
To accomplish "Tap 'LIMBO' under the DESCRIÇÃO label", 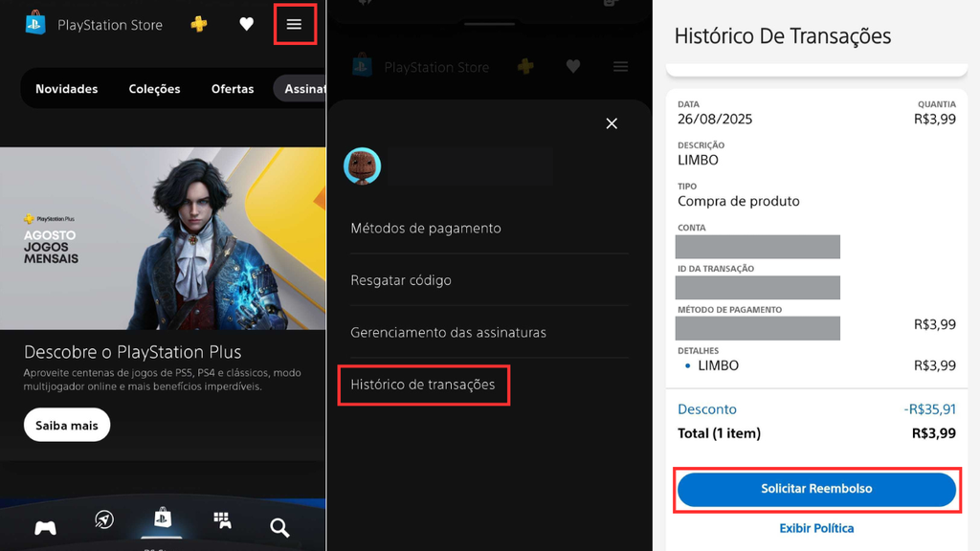I will [698, 161].
